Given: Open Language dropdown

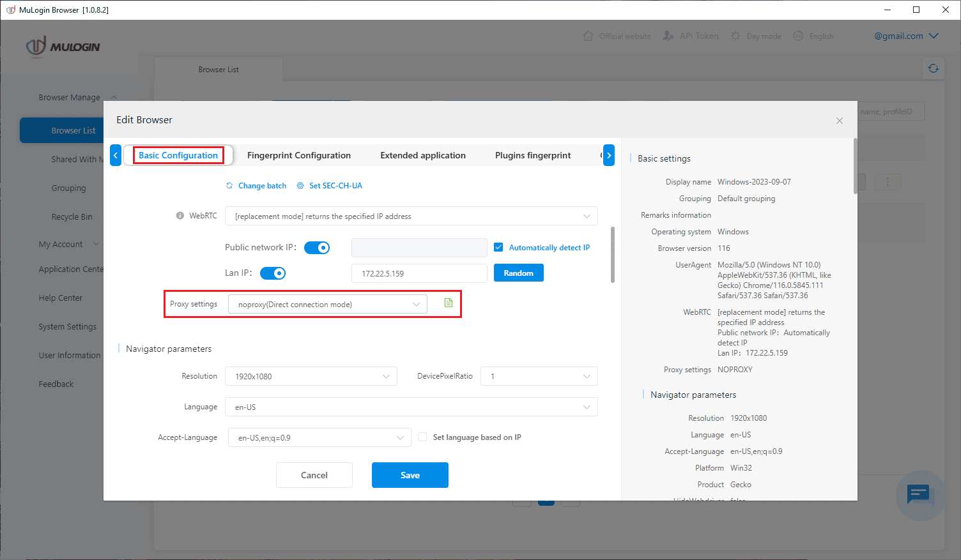Looking at the screenshot, I should 411,407.
